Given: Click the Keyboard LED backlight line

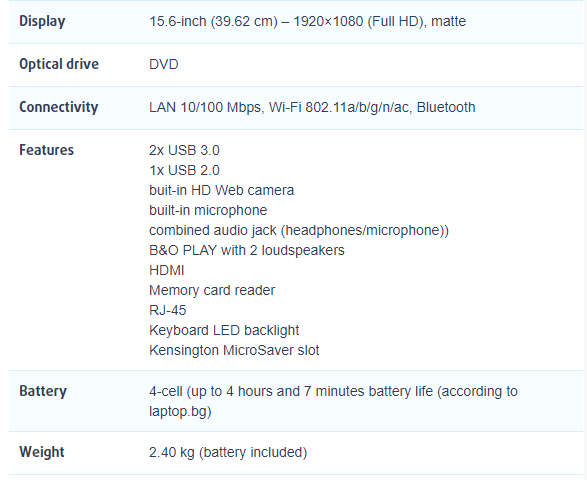Looking at the screenshot, I should (x=224, y=330).
